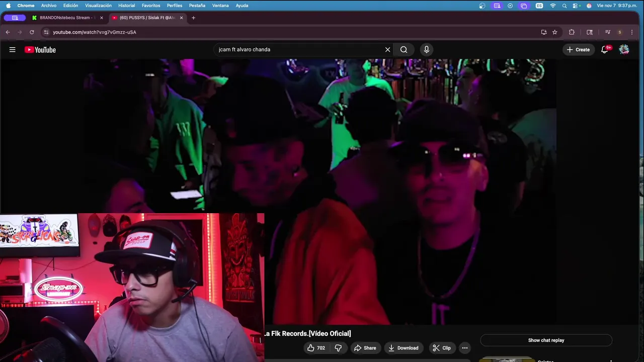The width and height of the screenshot is (644, 362).
Task: Open the Pestaña menu
Action: [x=197, y=6]
